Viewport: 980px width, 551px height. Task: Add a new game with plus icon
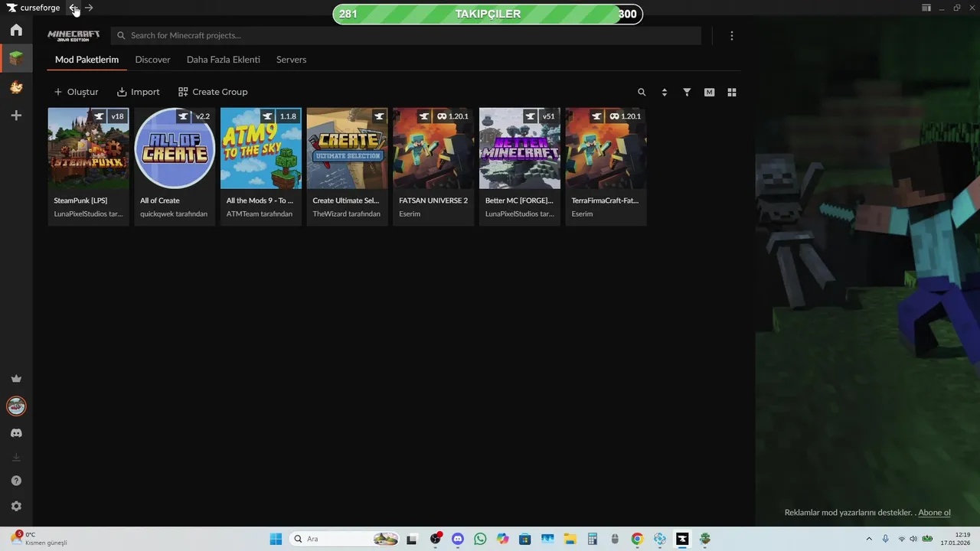[x=16, y=116]
